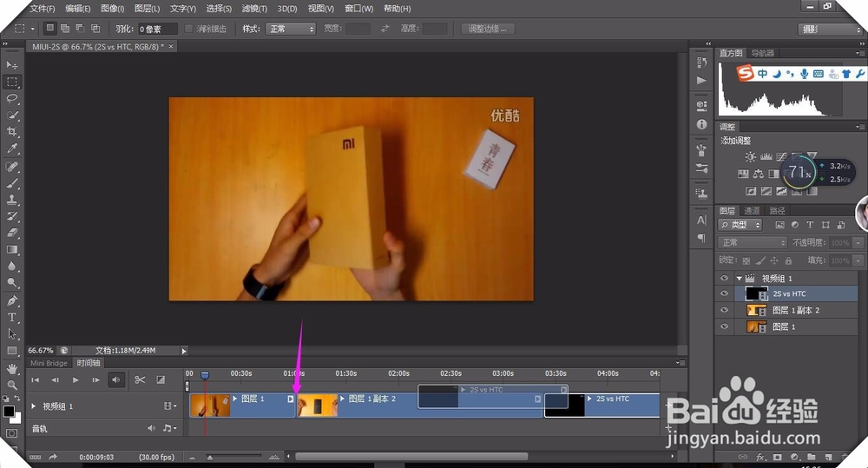868x468 pixels.
Task: Mute the 音轨 audio track
Action: click(x=151, y=428)
